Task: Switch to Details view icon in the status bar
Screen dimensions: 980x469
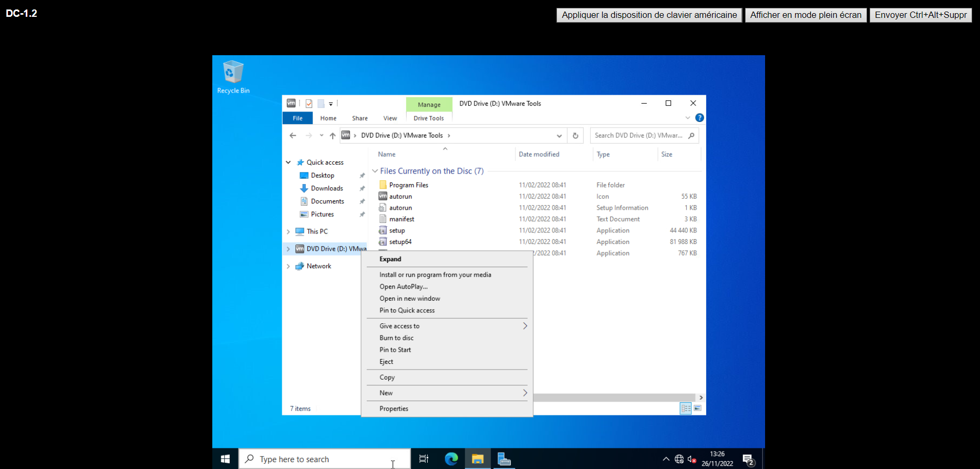Action: (686, 409)
